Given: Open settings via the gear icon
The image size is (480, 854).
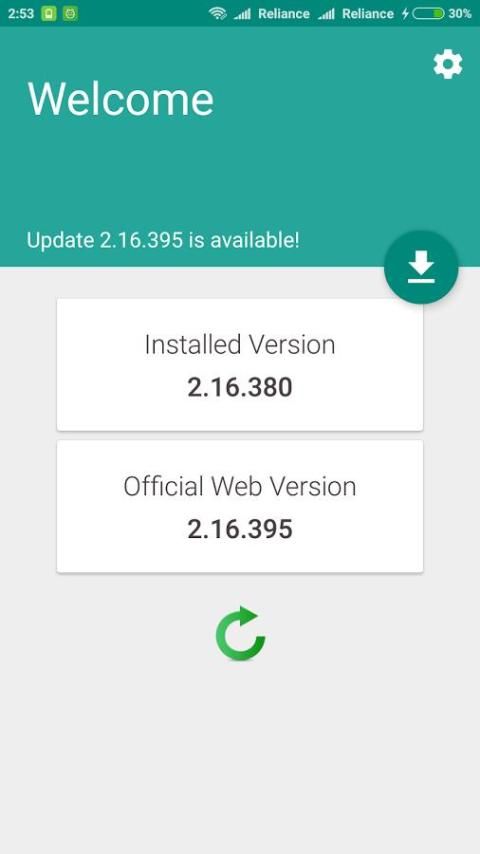Looking at the screenshot, I should tap(448, 64).
